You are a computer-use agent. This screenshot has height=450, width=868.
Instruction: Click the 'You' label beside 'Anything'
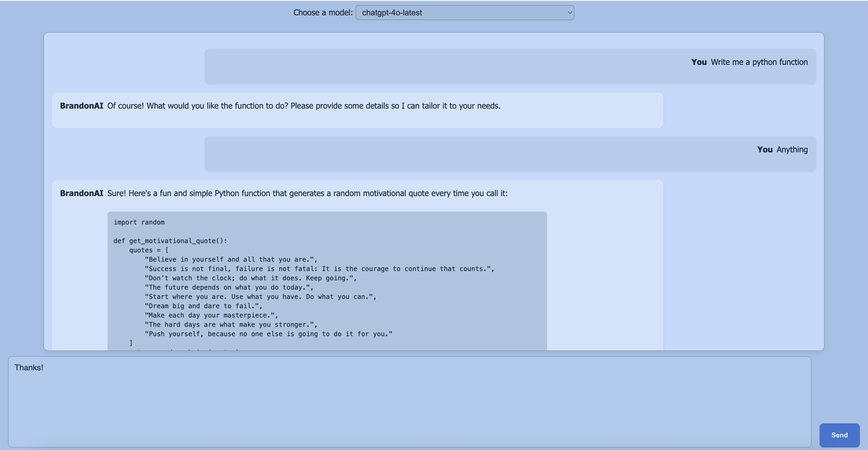[x=765, y=149]
